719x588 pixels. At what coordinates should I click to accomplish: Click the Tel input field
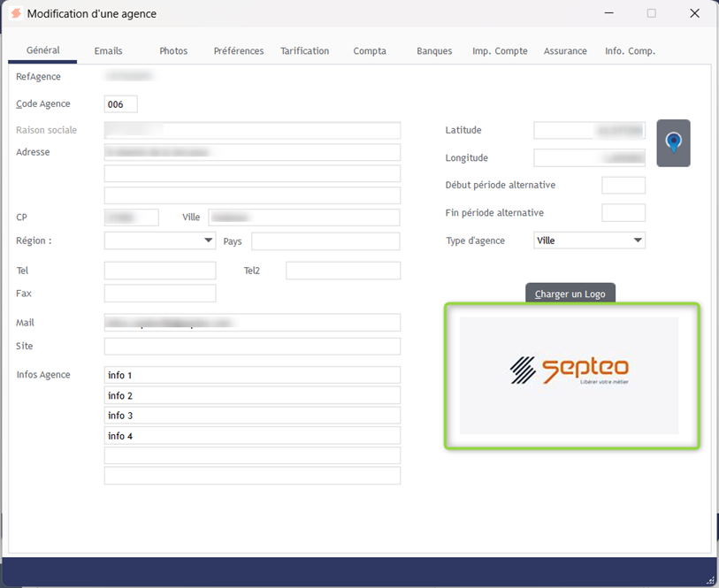click(160, 271)
